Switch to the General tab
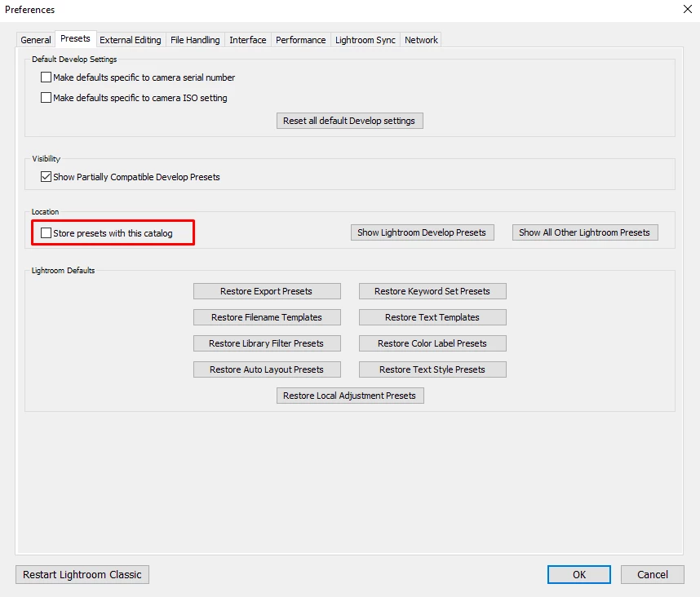 point(36,40)
